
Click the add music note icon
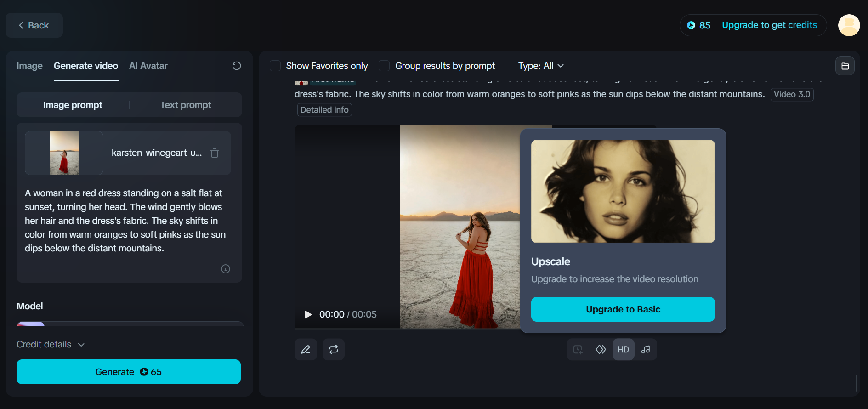pyautogui.click(x=646, y=350)
